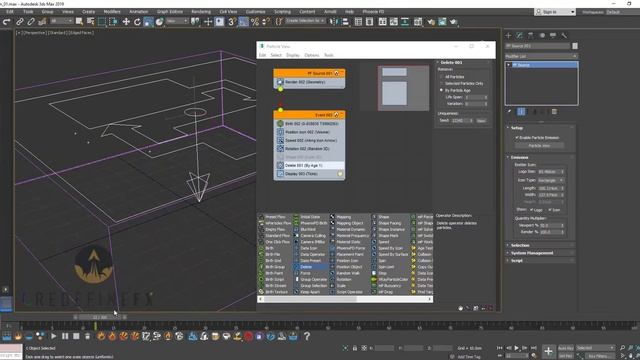Open the Modify tab in command panel
Viewport: 640px width, 360px height.
(519, 36)
